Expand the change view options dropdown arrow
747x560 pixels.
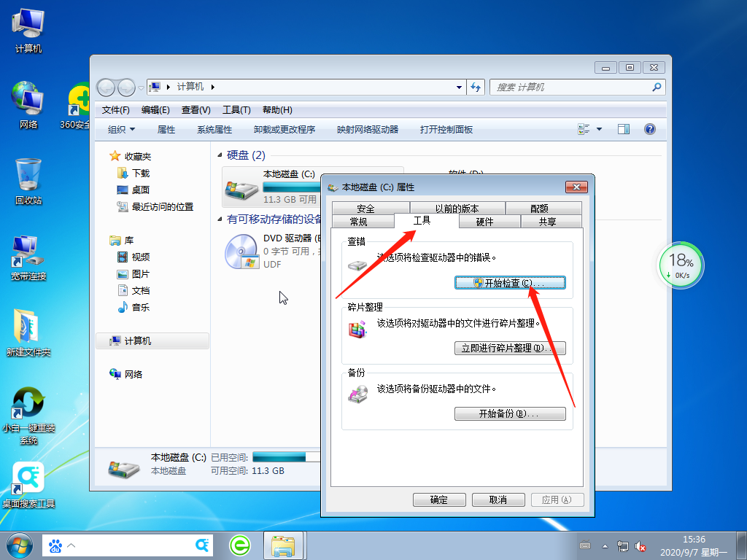click(x=600, y=129)
